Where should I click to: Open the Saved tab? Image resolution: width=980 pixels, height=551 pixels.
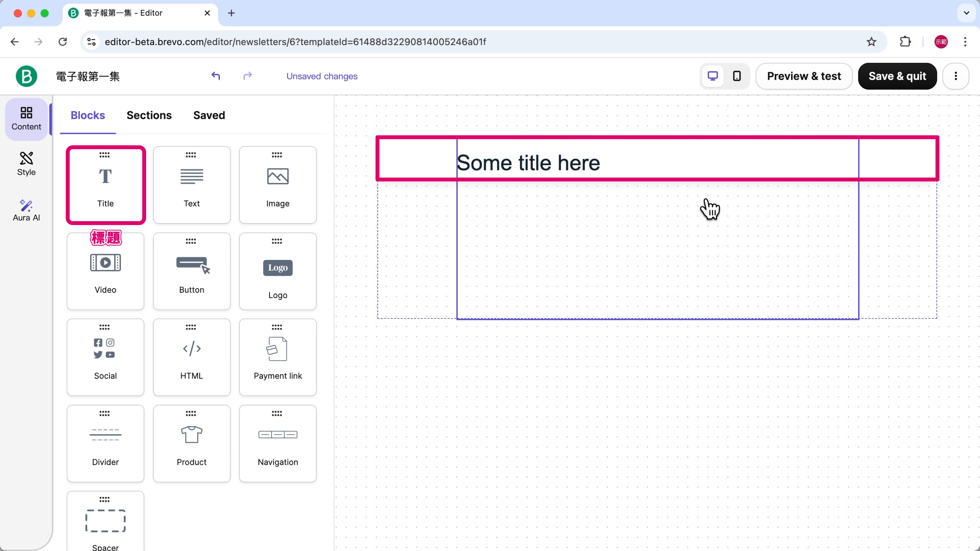coord(209,115)
